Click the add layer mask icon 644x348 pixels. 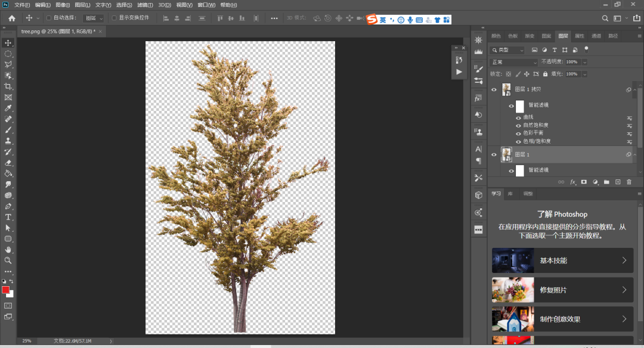(584, 182)
